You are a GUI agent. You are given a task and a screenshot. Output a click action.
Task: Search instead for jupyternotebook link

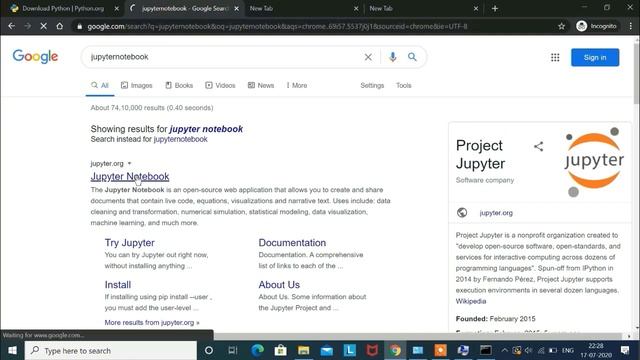(x=180, y=139)
